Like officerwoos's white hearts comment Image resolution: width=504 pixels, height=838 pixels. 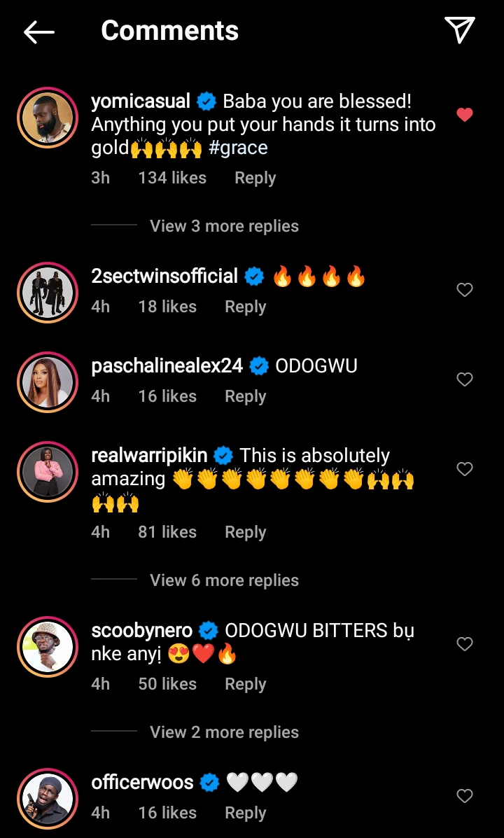[x=465, y=796]
